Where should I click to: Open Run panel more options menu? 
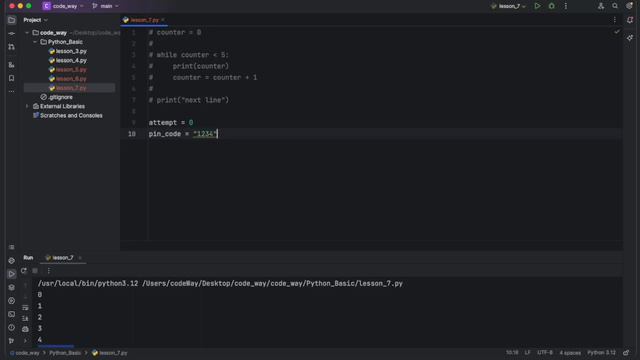click(x=49, y=271)
